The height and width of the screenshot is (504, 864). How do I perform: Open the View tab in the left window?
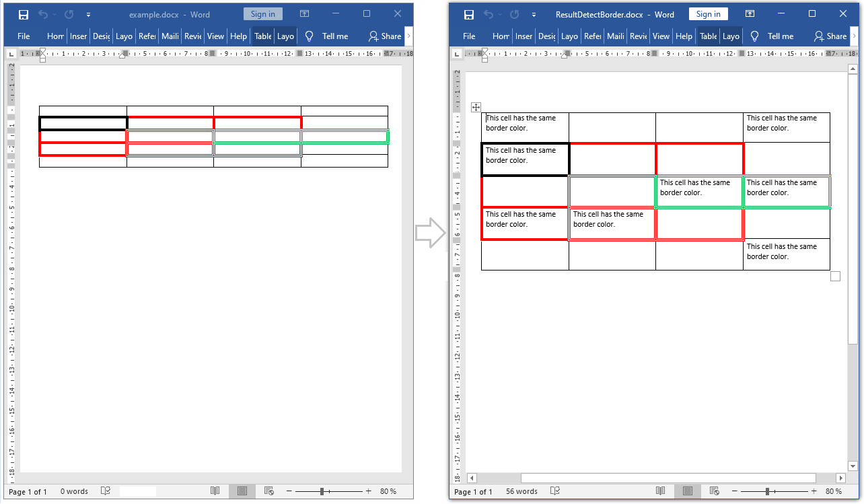[x=215, y=36]
